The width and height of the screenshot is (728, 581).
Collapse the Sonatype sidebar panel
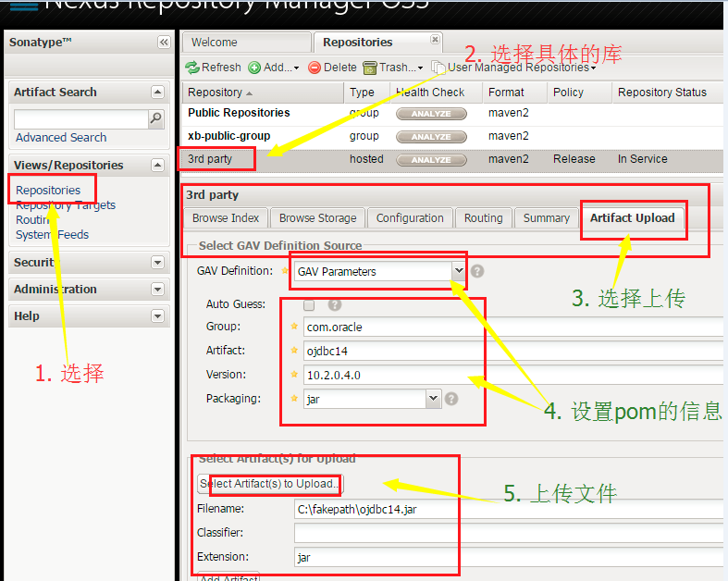[x=164, y=43]
